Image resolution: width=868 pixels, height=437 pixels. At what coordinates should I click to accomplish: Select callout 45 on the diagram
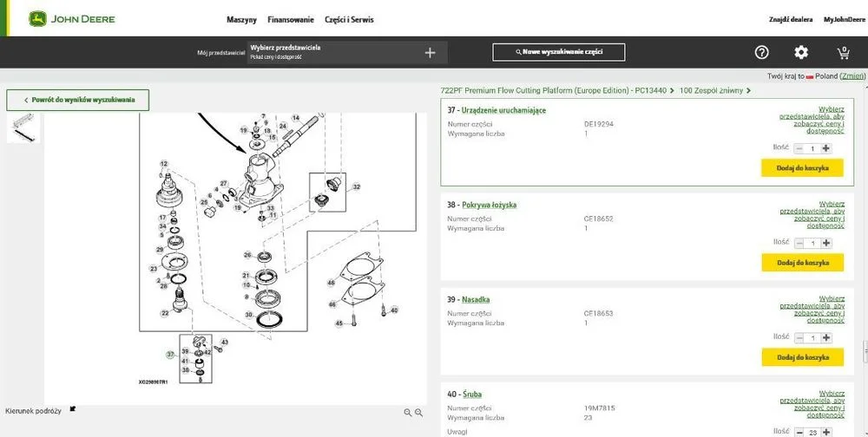click(339, 323)
